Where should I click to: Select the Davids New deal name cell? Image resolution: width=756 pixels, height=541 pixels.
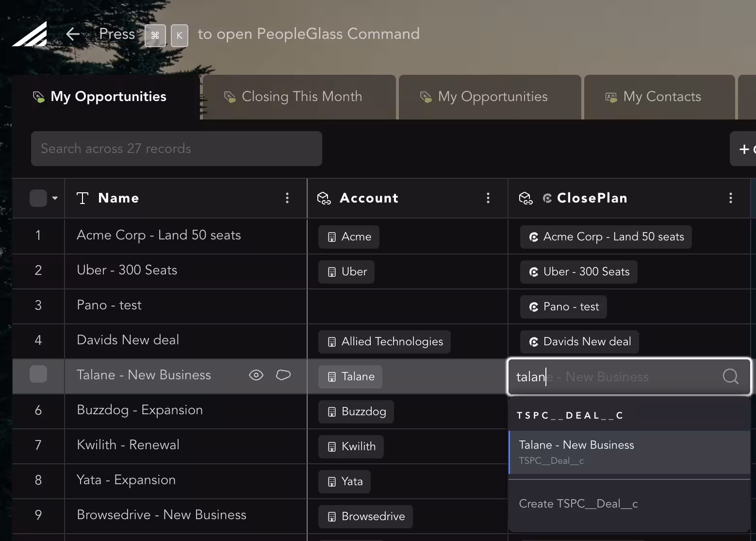tap(186, 341)
